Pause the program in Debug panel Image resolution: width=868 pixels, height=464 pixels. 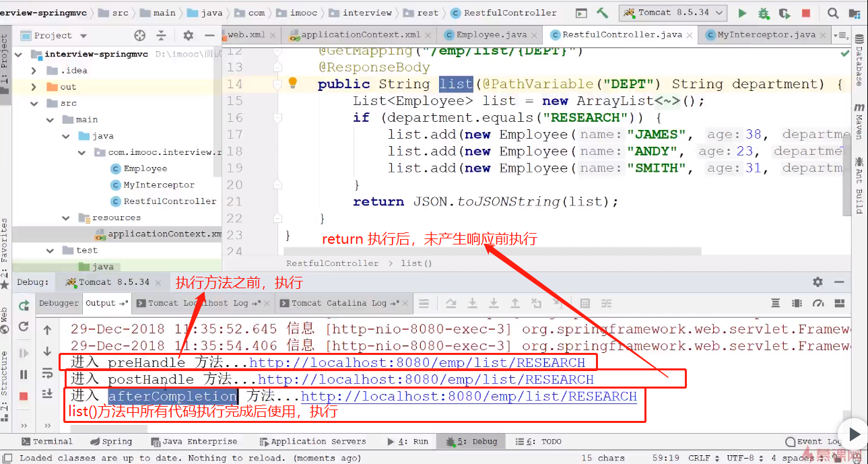pyautogui.click(x=24, y=374)
